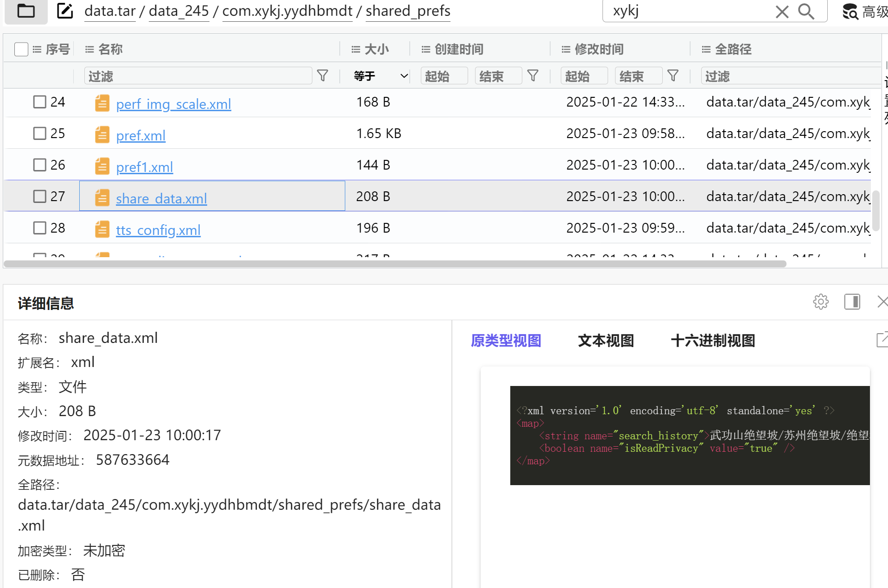Screen dimensions: 888x588
Task: Open the name column header menu
Action: click(89, 49)
